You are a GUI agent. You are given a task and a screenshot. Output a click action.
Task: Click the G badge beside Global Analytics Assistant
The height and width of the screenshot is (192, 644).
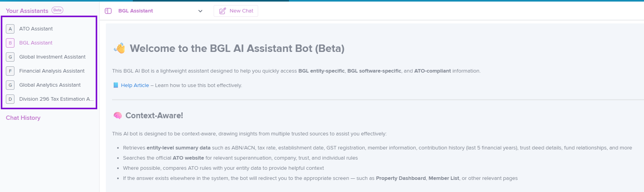(10, 85)
